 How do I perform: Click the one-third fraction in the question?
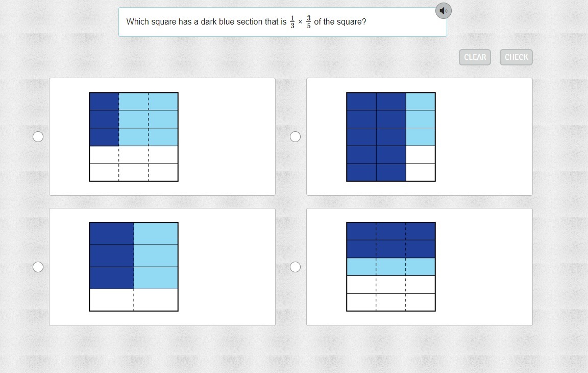(x=292, y=22)
